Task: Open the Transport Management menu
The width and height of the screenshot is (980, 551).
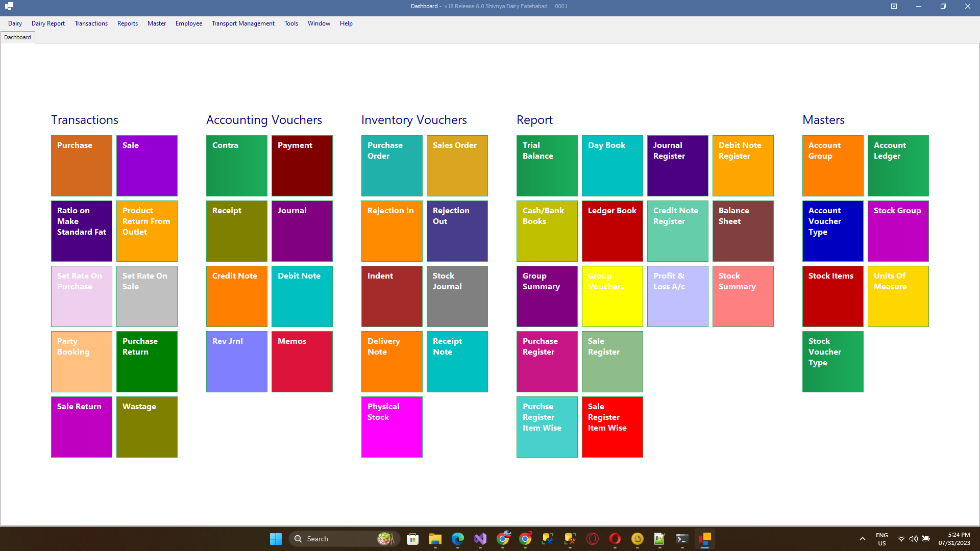Action: coord(243,23)
